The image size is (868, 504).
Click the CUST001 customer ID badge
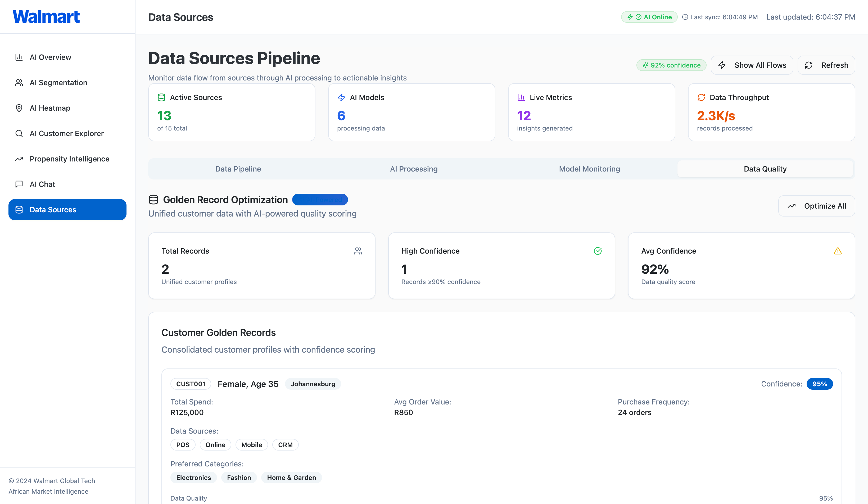coord(191,384)
